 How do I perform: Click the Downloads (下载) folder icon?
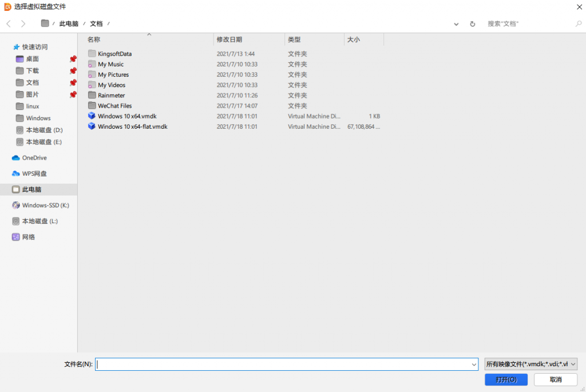pos(20,70)
